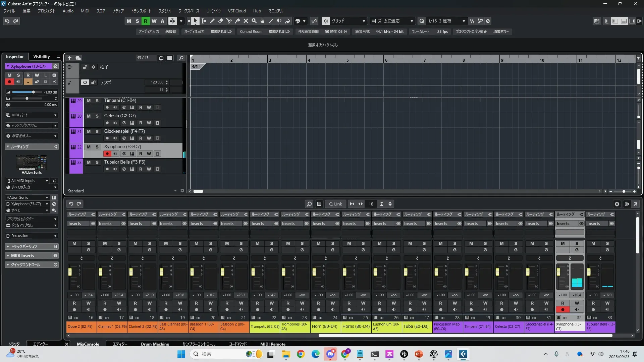Switch to the Drum Machine tab

point(155,344)
